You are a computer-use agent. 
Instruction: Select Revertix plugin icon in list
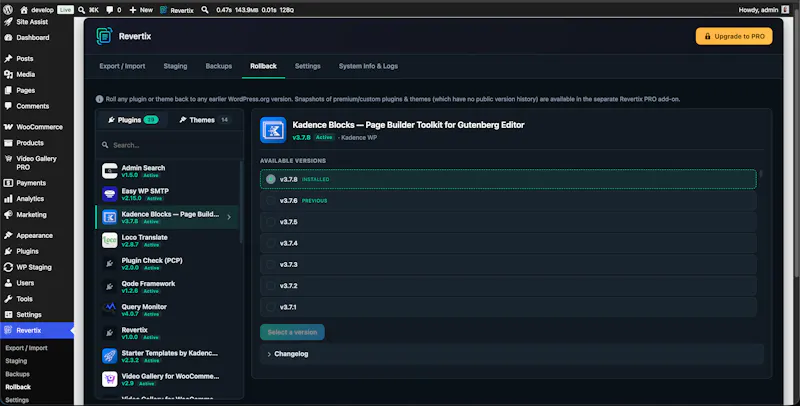(x=110, y=333)
